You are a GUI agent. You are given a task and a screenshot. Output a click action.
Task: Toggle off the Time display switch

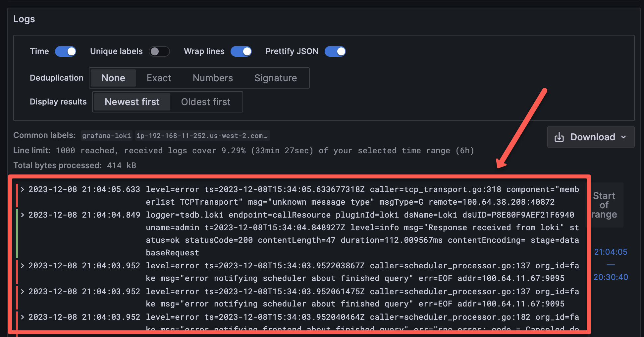[x=66, y=51]
